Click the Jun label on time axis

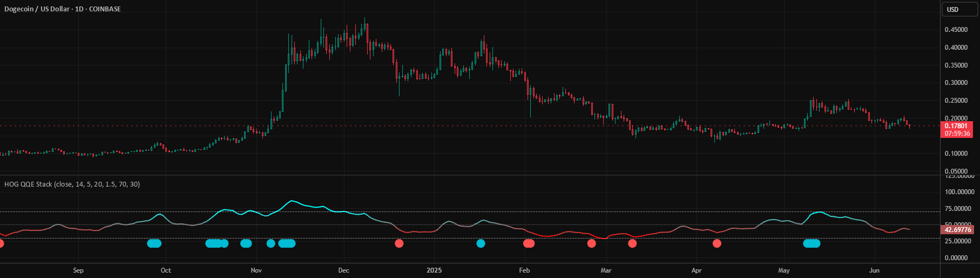tap(875, 270)
